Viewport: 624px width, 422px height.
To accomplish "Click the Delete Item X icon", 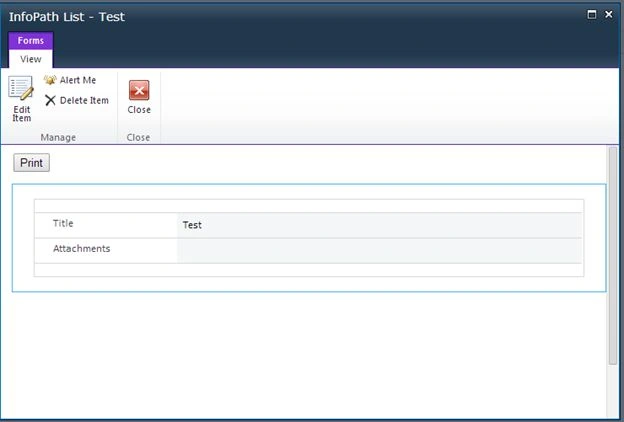I will pos(50,100).
